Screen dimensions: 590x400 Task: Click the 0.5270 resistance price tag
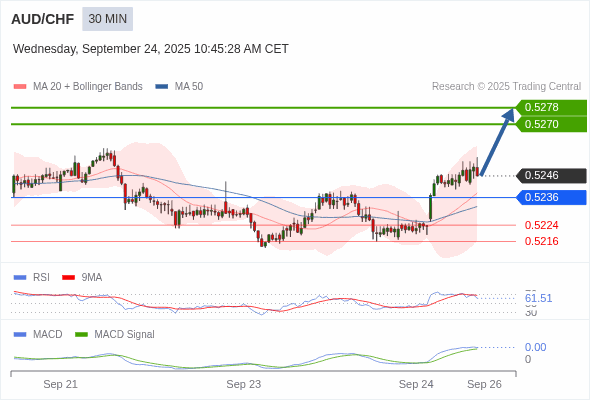pos(551,124)
